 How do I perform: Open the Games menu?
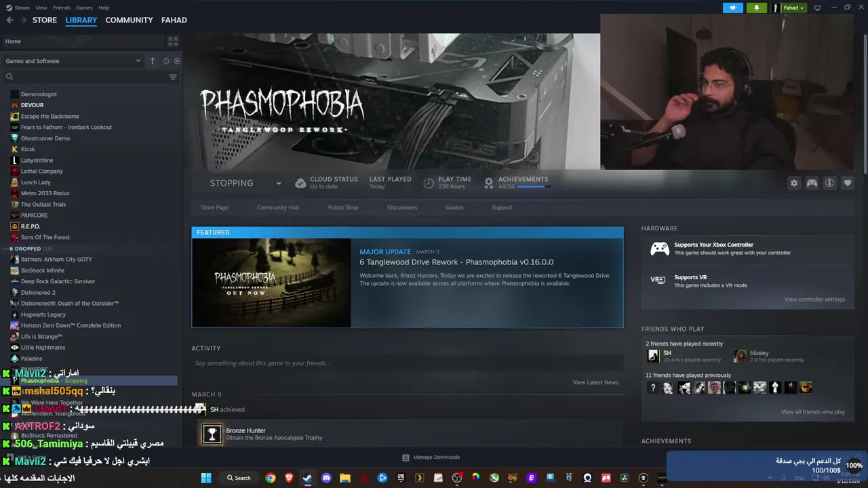(x=84, y=7)
